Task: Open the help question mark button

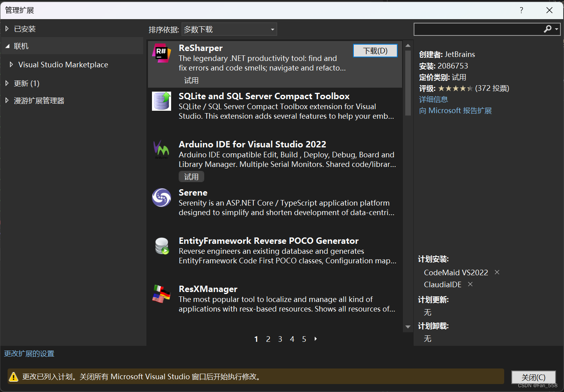Action: point(521,10)
